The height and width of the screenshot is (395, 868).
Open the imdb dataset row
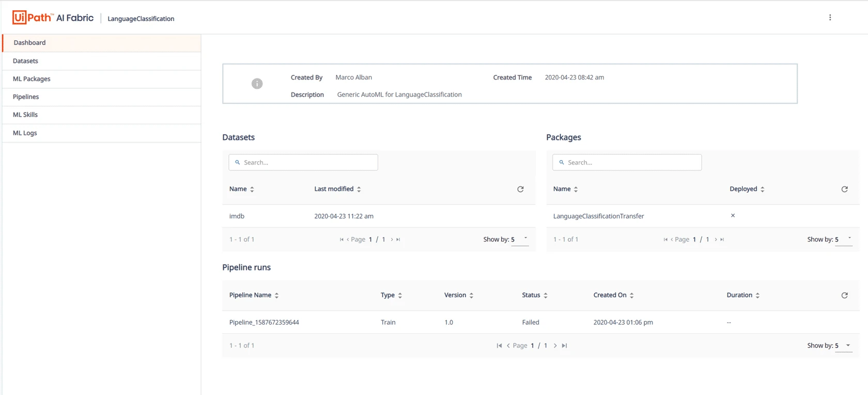click(x=379, y=216)
